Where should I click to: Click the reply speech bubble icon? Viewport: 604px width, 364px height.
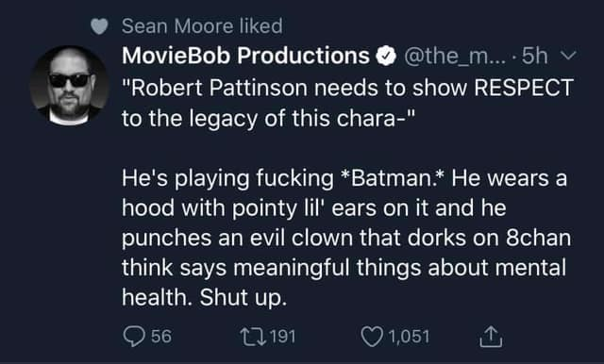[x=134, y=336]
